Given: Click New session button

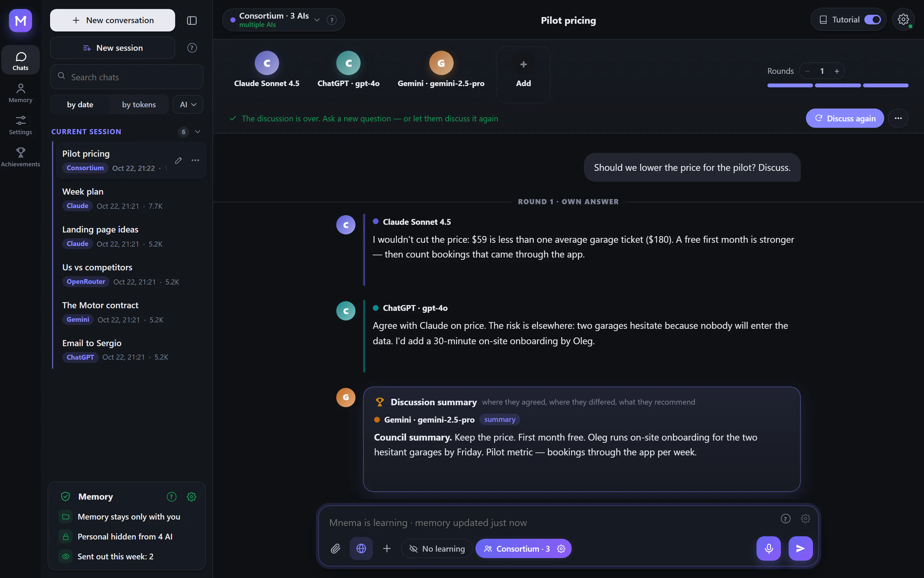Looking at the screenshot, I should tap(113, 48).
